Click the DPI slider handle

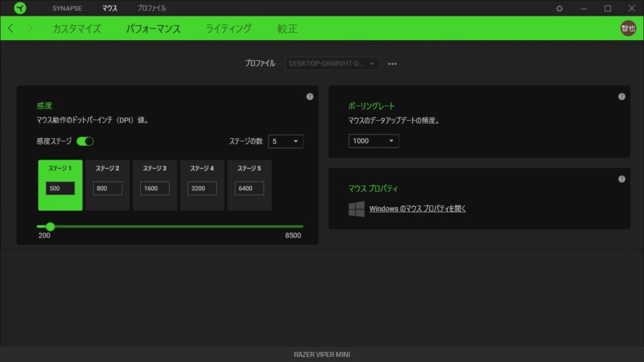pyautogui.click(x=50, y=227)
